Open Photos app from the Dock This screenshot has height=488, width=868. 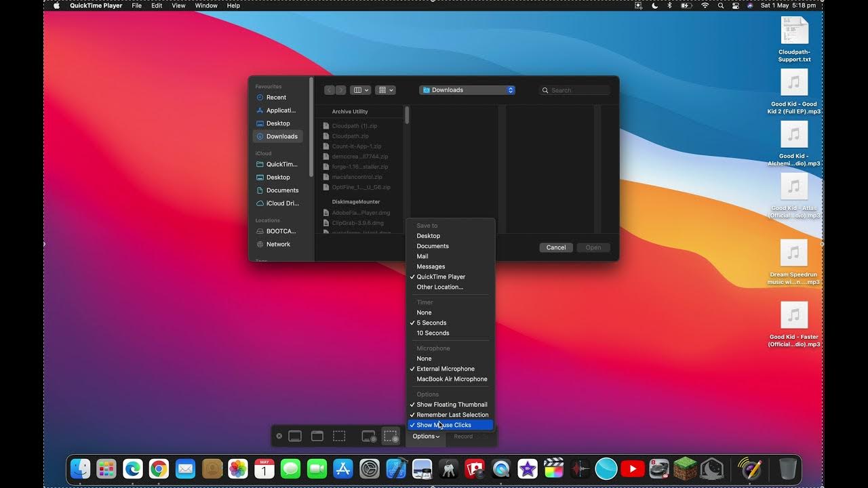pyautogui.click(x=238, y=468)
